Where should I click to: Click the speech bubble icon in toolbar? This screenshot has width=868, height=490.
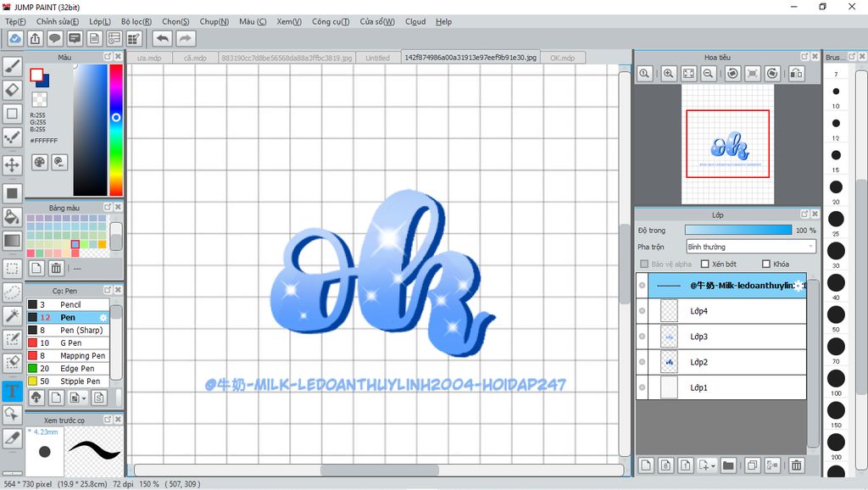click(55, 38)
